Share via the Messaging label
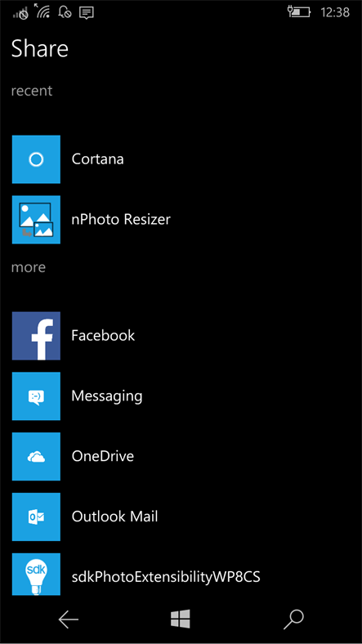Image resolution: width=362 pixels, height=644 pixels. [107, 396]
